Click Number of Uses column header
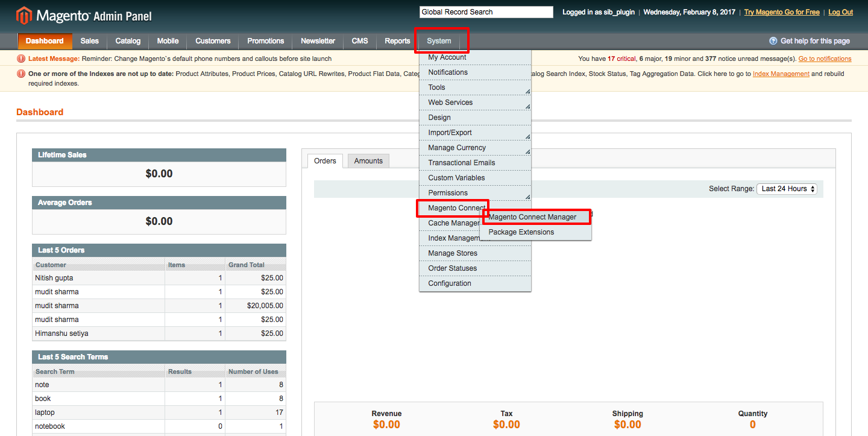Image resolution: width=868 pixels, height=436 pixels. click(x=256, y=371)
